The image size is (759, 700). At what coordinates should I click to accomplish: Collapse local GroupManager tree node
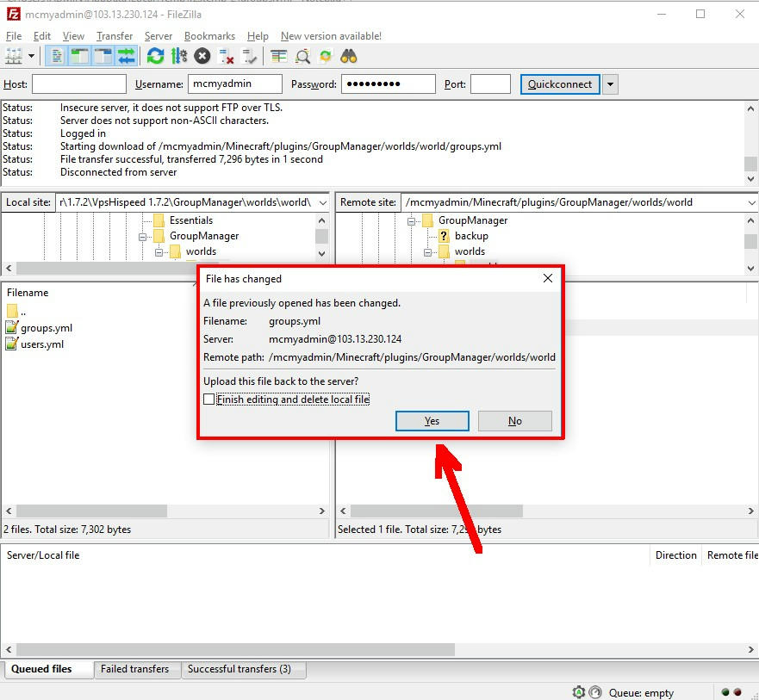pyautogui.click(x=142, y=237)
